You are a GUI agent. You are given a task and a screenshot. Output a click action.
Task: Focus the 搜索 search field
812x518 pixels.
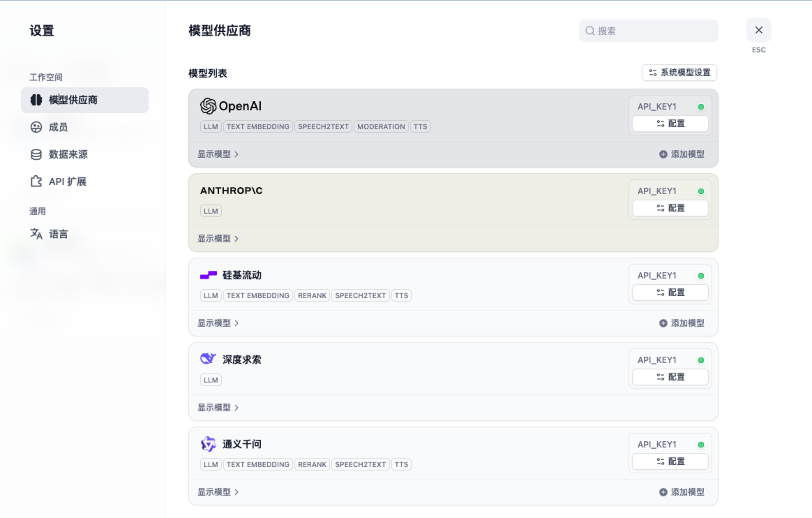[x=648, y=31]
